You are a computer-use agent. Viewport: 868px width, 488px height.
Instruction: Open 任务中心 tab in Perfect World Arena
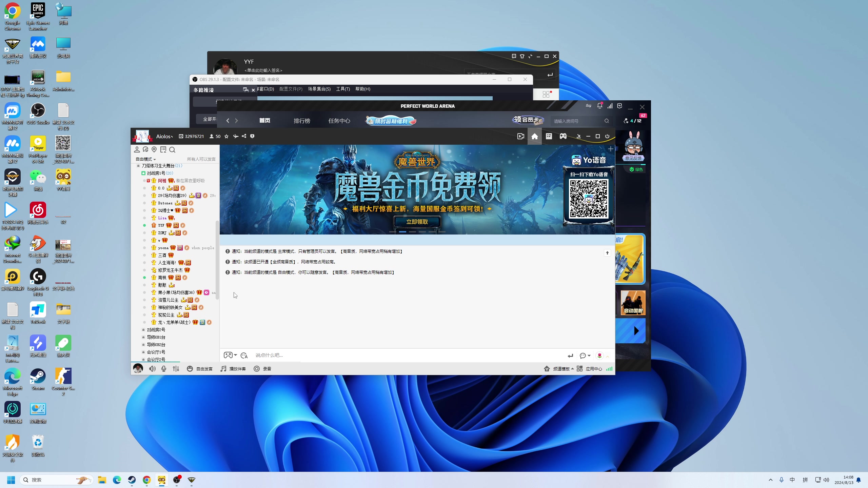tap(339, 121)
